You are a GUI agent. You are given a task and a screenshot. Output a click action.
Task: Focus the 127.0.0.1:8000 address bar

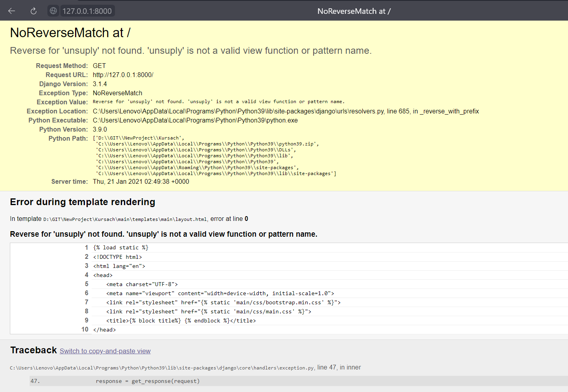pyautogui.click(x=87, y=11)
